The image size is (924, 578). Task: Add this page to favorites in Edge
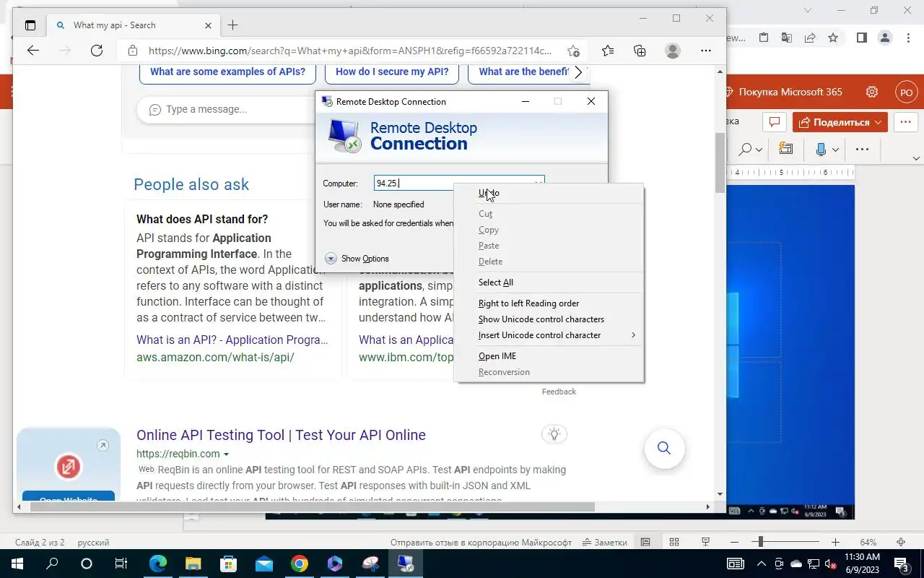coord(573,51)
